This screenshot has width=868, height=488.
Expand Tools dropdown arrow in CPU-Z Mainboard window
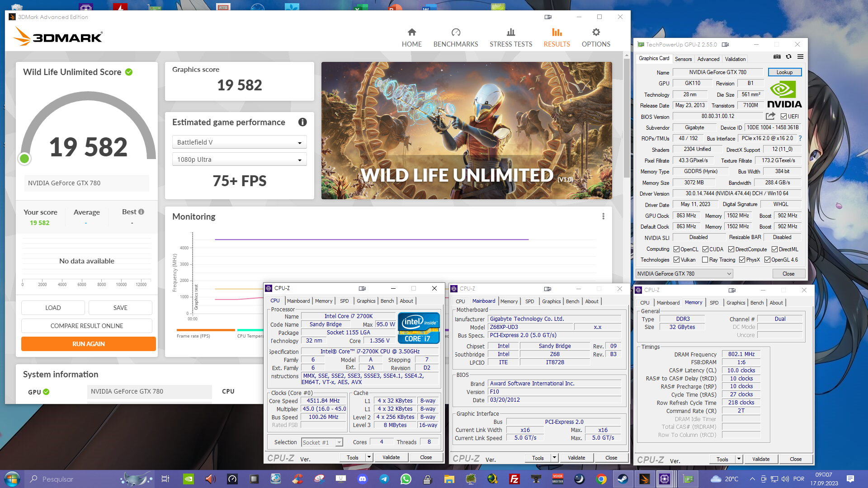click(x=554, y=457)
